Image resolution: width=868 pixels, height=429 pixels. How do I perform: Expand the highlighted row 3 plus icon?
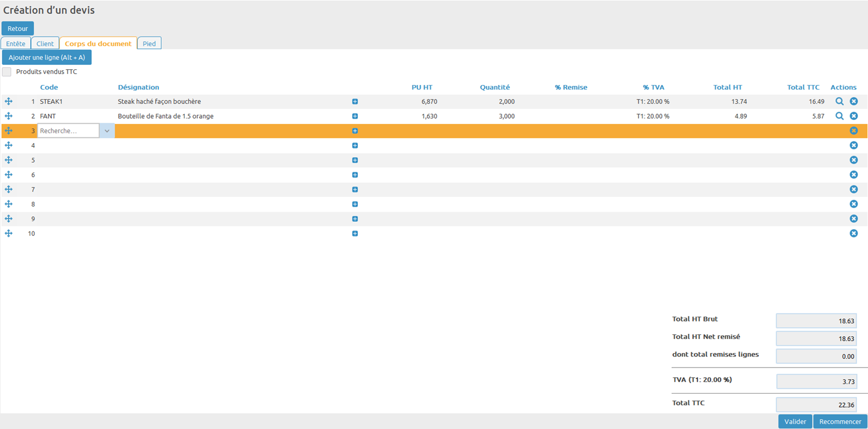pyautogui.click(x=355, y=131)
